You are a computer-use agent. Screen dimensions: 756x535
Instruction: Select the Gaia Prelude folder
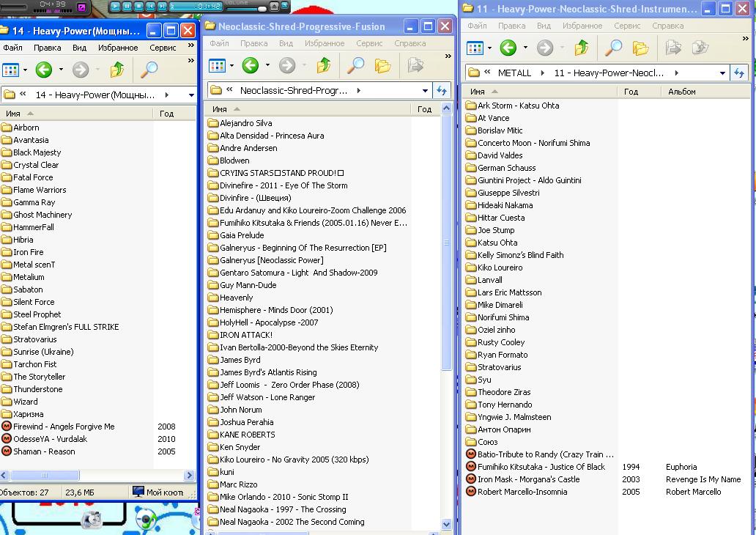(x=236, y=235)
